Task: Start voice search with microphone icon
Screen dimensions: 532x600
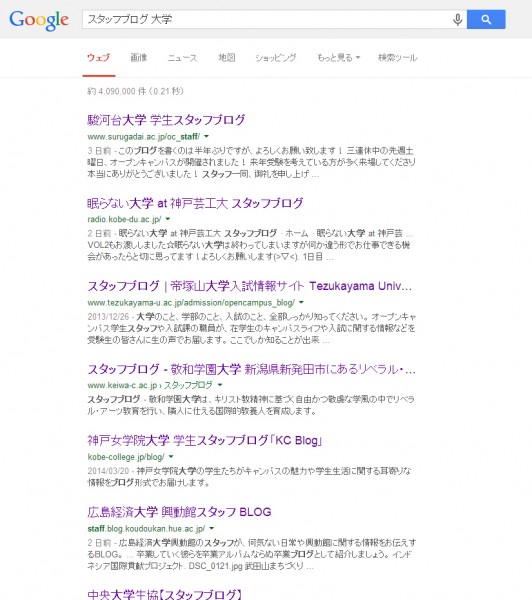Action: point(457,19)
